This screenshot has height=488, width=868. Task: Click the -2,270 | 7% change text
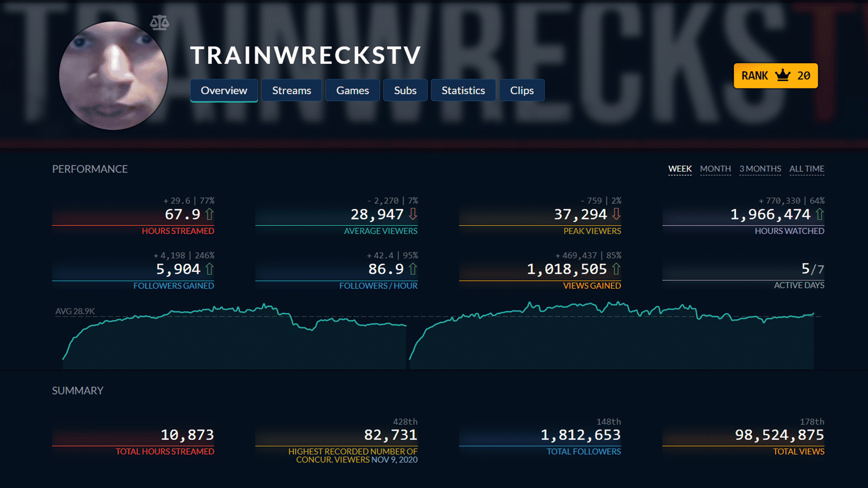point(392,201)
